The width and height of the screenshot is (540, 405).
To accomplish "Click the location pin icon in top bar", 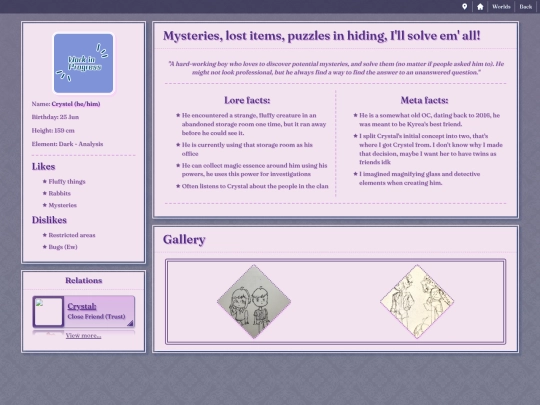I will (464, 7).
